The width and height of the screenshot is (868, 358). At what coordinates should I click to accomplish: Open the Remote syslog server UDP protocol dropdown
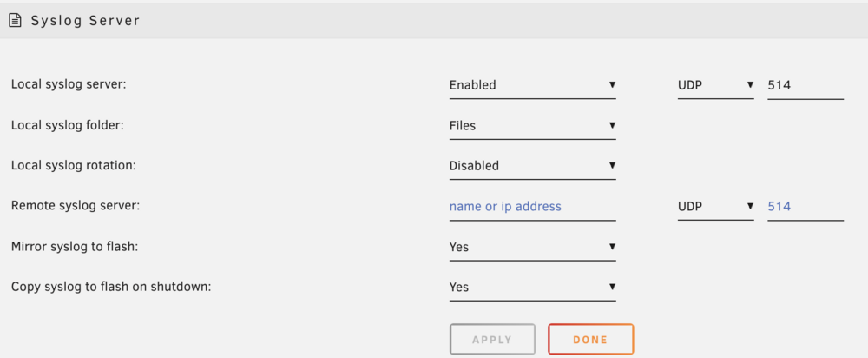click(716, 207)
